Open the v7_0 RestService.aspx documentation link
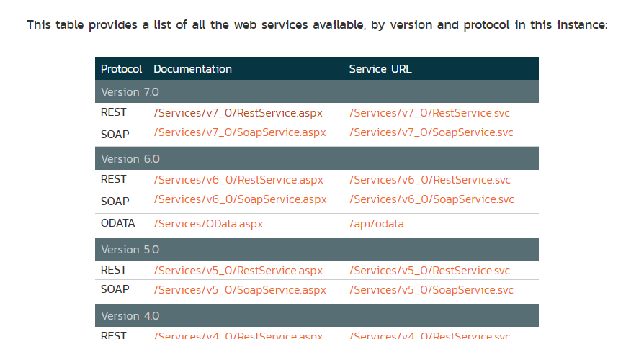The height and width of the screenshot is (339, 644). tap(238, 113)
